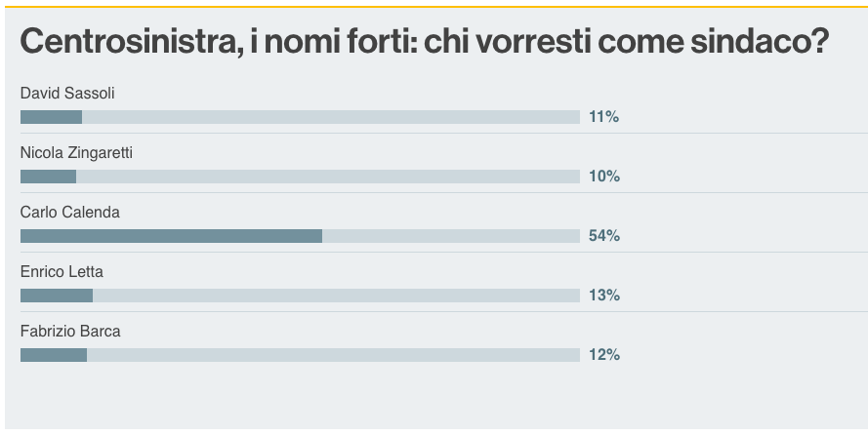Click Fabrizio Barca's result bar

tap(300, 355)
